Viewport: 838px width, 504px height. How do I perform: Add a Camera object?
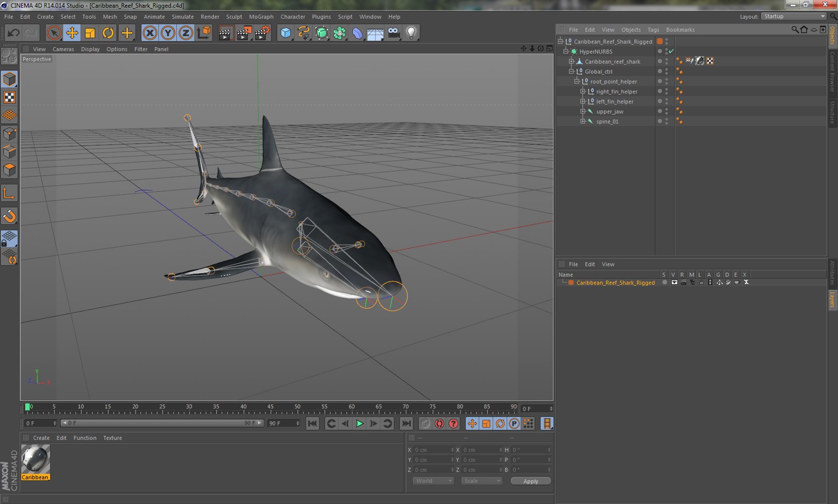pos(394,33)
